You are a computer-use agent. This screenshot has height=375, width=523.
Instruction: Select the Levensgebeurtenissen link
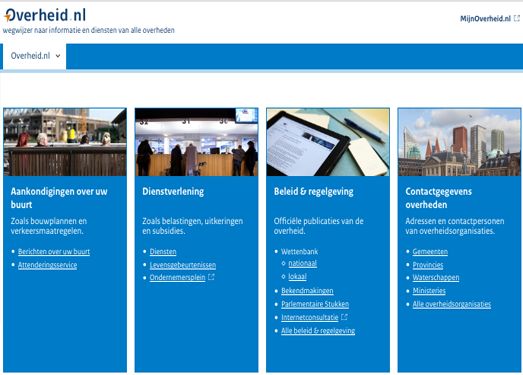pyautogui.click(x=183, y=265)
